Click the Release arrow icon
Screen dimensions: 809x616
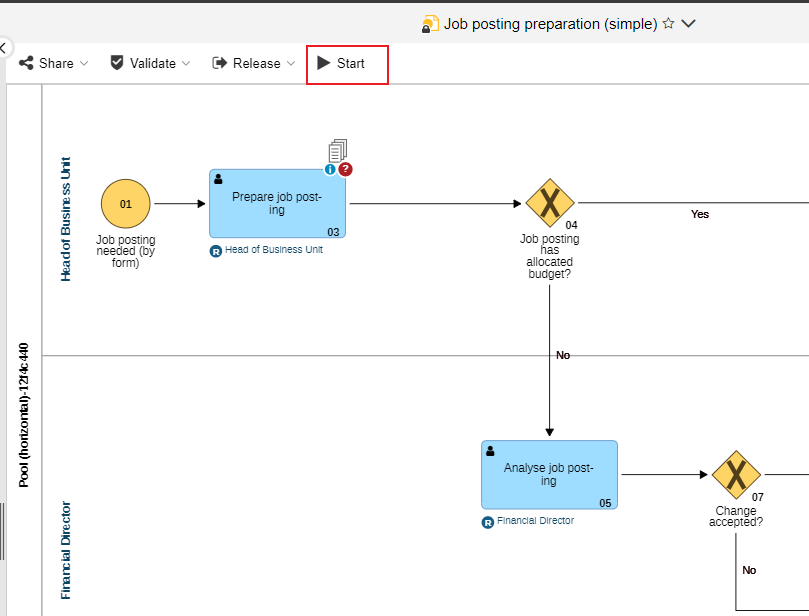point(218,63)
